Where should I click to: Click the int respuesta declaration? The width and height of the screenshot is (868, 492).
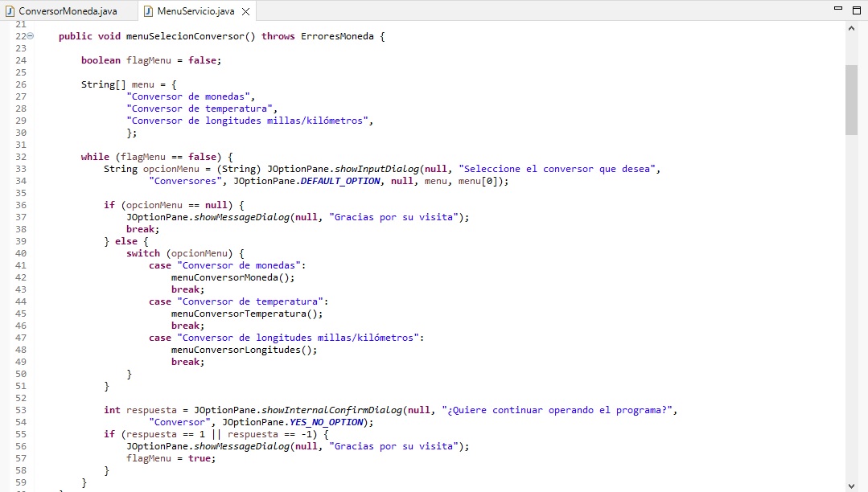coord(140,410)
